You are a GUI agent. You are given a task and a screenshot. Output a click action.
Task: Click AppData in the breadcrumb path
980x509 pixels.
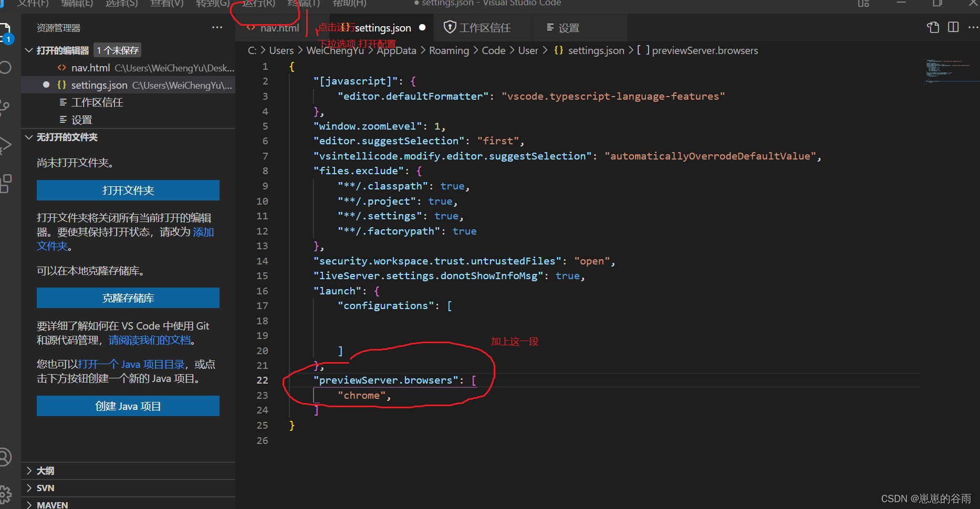pyautogui.click(x=397, y=50)
